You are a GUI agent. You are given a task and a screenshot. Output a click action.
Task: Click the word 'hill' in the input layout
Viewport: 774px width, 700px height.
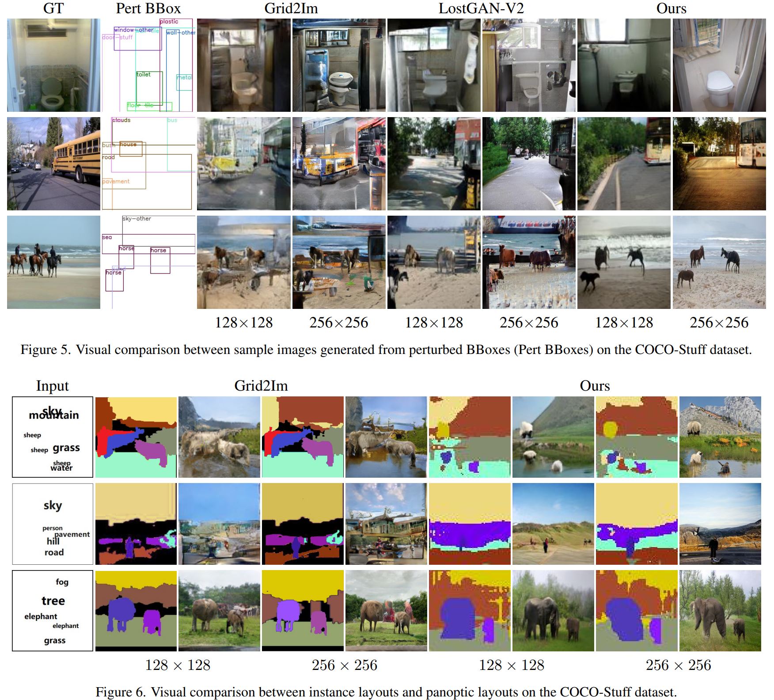[x=53, y=541]
